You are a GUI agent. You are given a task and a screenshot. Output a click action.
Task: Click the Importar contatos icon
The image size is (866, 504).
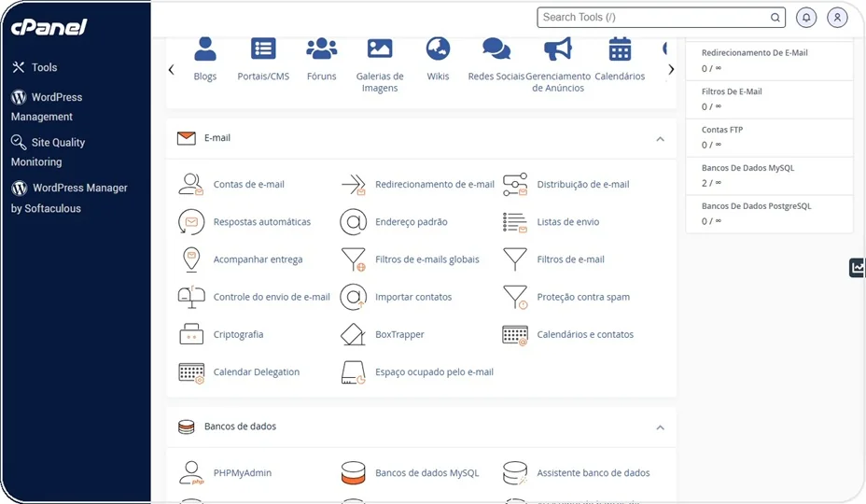click(x=354, y=297)
